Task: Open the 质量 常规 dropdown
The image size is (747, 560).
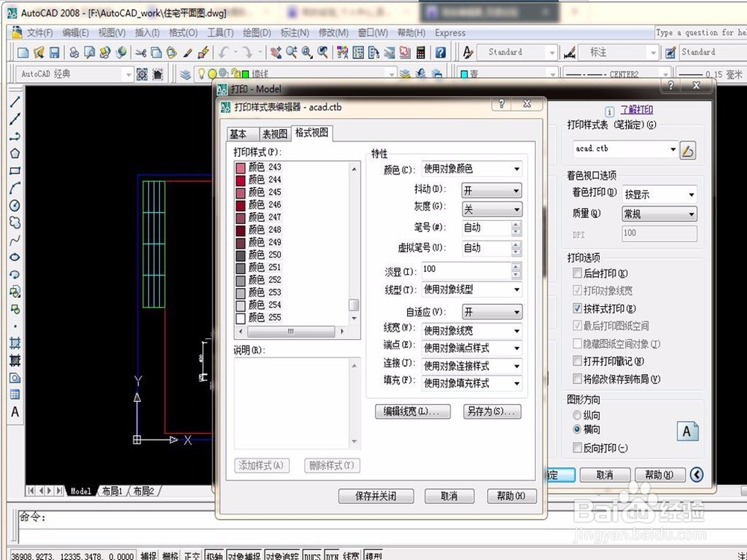Action: pyautogui.click(x=660, y=214)
